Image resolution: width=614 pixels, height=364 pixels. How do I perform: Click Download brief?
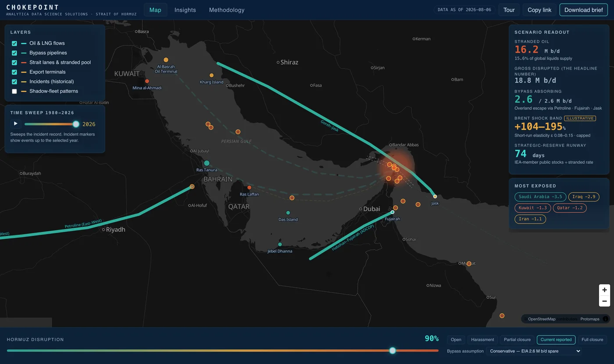584,10
